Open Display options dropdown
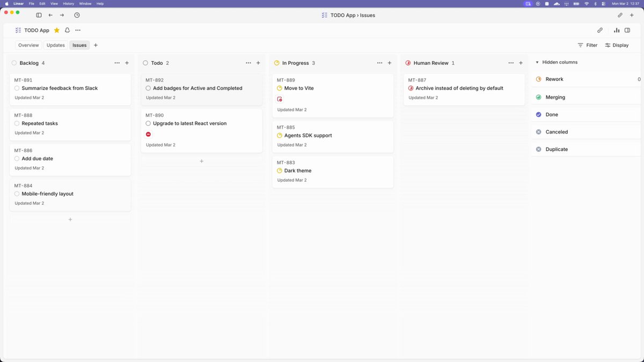The width and height of the screenshot is (644, 362). tap(617, 45)
